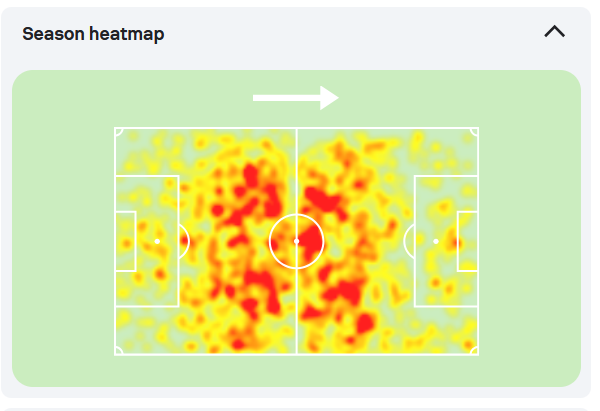Click the top-left corner arc of pitch
600x411 pixels.
click(x=119, y=132)
